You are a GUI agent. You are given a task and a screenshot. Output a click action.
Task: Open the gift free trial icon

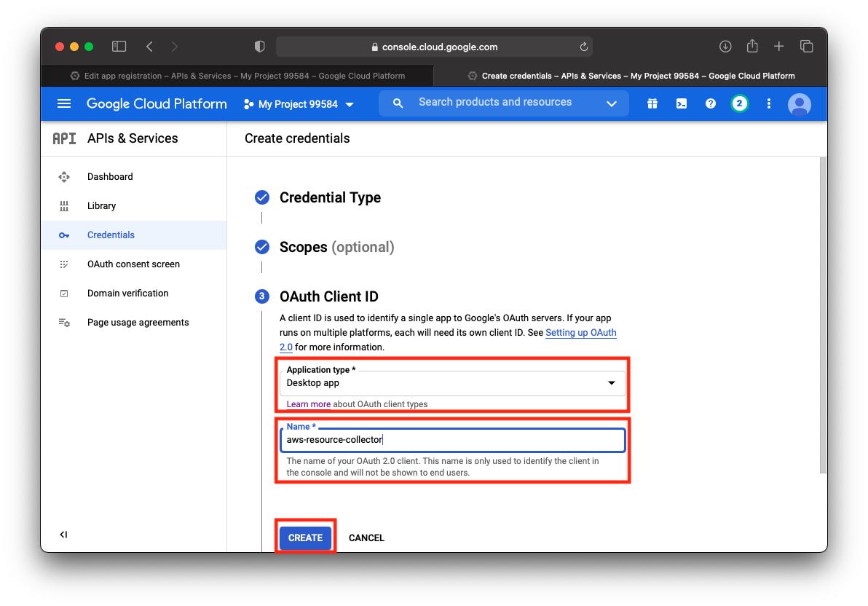click(x=652, y=103)
